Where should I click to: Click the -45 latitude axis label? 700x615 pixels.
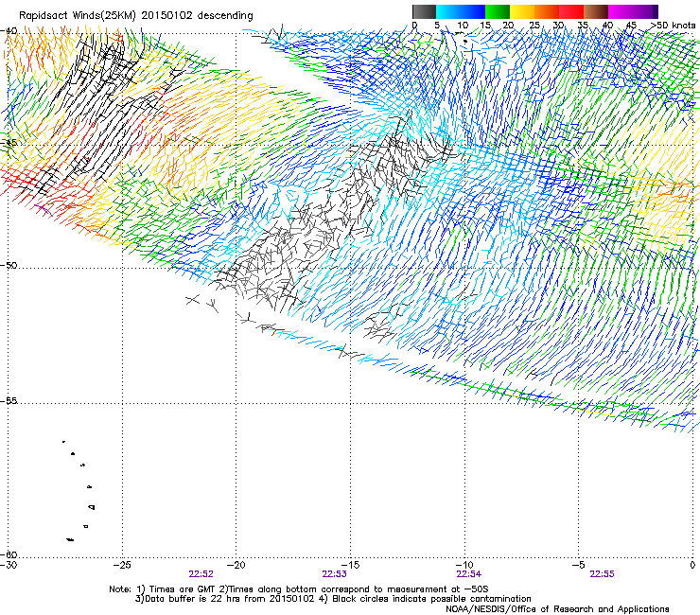[x=9, y=143]
